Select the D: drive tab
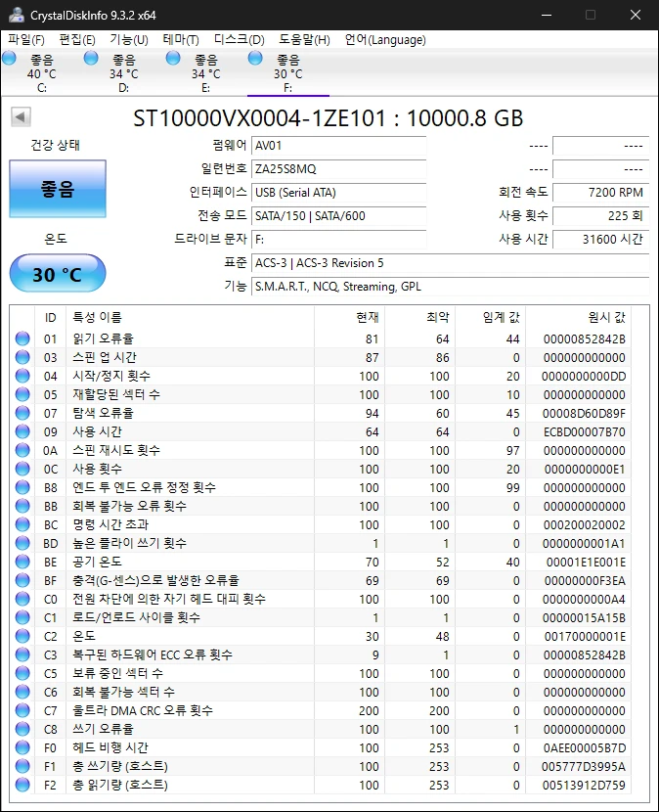Screen dimensions: 659x812 click(x=124, y=73)
